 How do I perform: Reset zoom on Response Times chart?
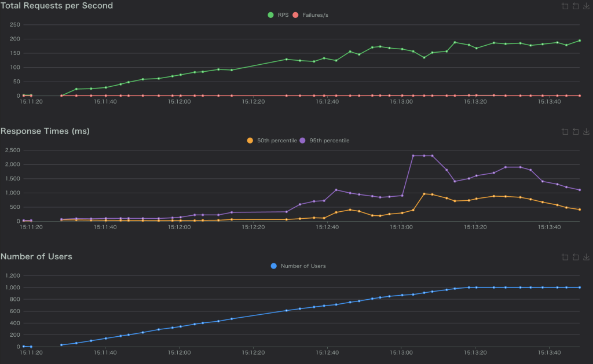click(x=575, y=132)
